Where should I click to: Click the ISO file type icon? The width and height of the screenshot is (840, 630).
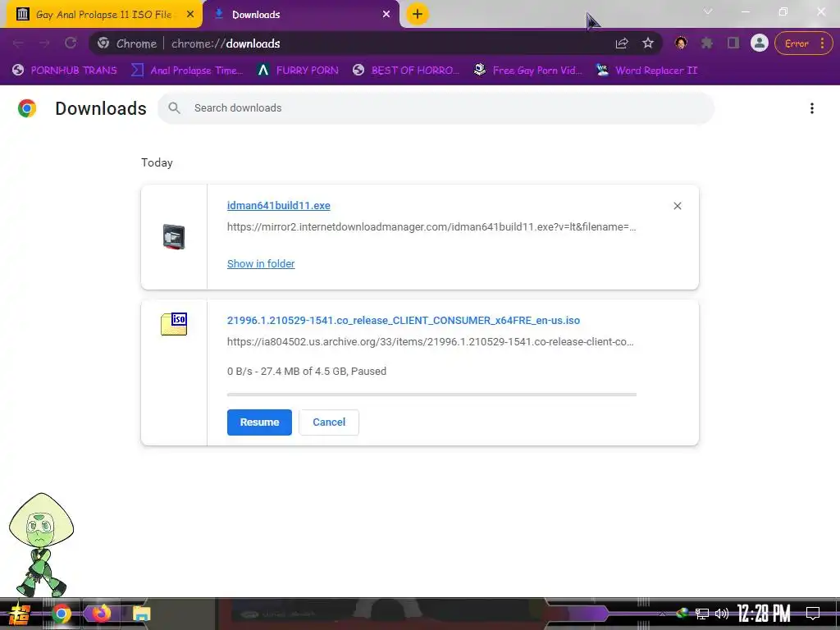pyautogui.click(x=174, y=324)
